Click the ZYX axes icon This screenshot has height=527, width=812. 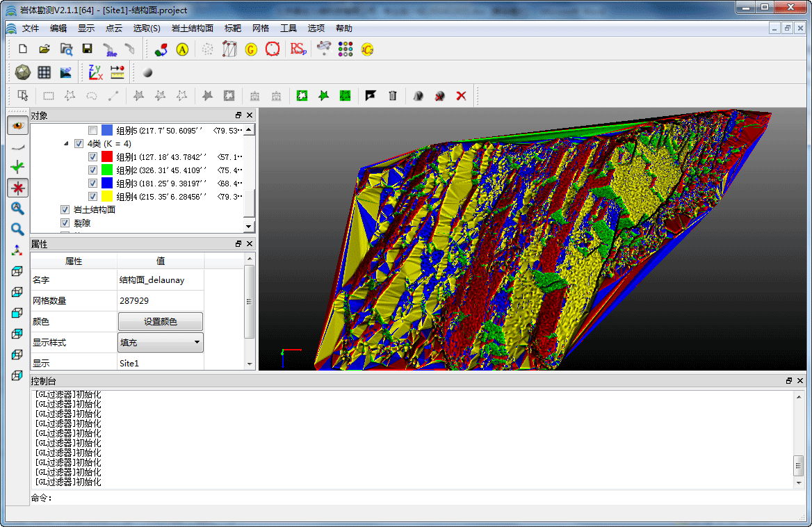pos(95,72)
